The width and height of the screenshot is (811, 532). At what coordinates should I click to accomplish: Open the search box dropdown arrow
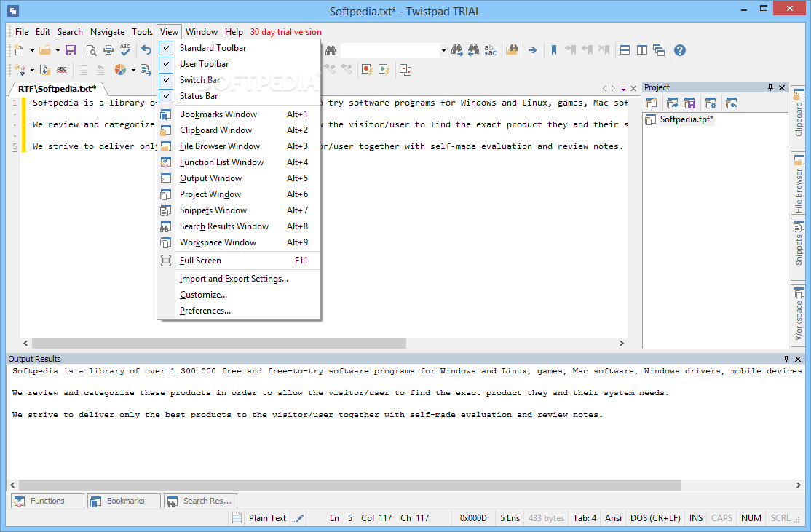click(x=443, y=51)
